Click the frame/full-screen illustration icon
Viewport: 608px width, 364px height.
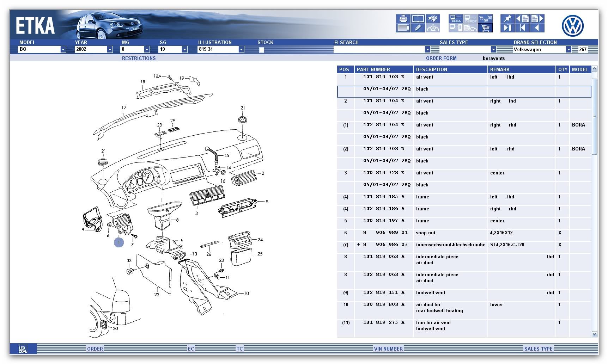click(x=418, y=19)
